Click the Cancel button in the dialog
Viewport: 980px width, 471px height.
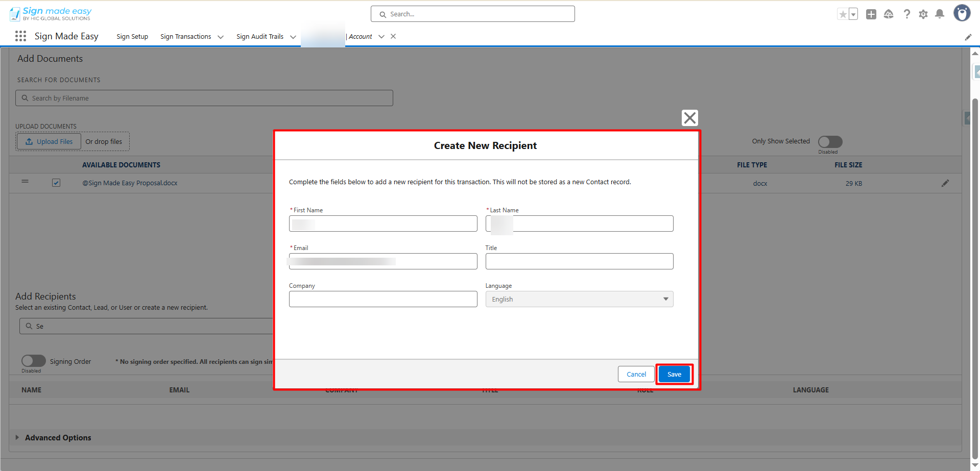pyautogui.click(x=636, y=374)
